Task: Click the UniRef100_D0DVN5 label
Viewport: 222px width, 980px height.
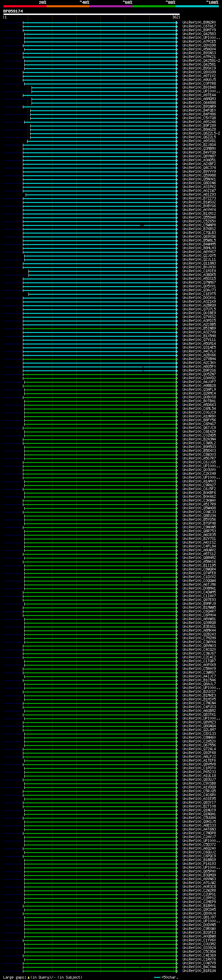Action: [x=199, y=925]
